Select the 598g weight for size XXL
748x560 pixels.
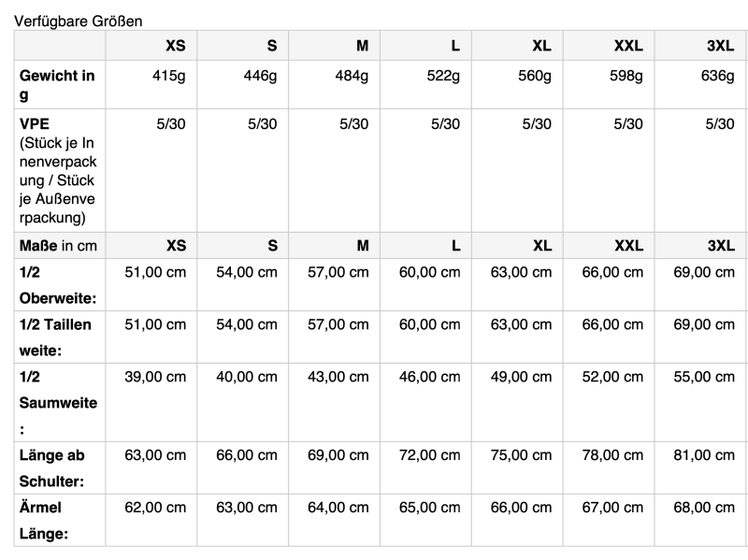tap(625, 75)
